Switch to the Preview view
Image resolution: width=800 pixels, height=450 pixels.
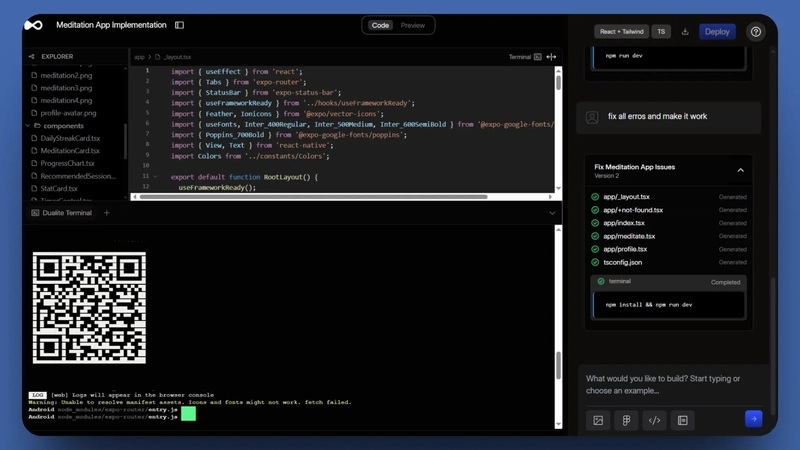[x=413, y=25]
